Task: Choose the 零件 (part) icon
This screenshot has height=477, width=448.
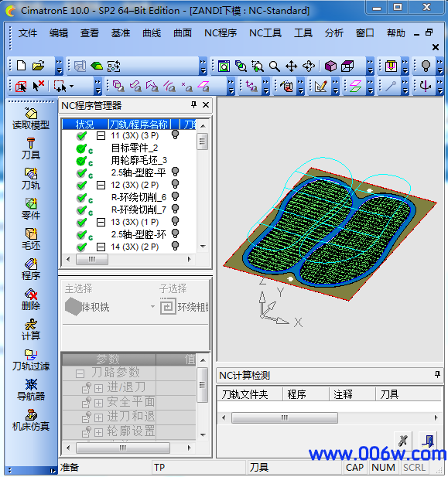Action: (31, 209)
